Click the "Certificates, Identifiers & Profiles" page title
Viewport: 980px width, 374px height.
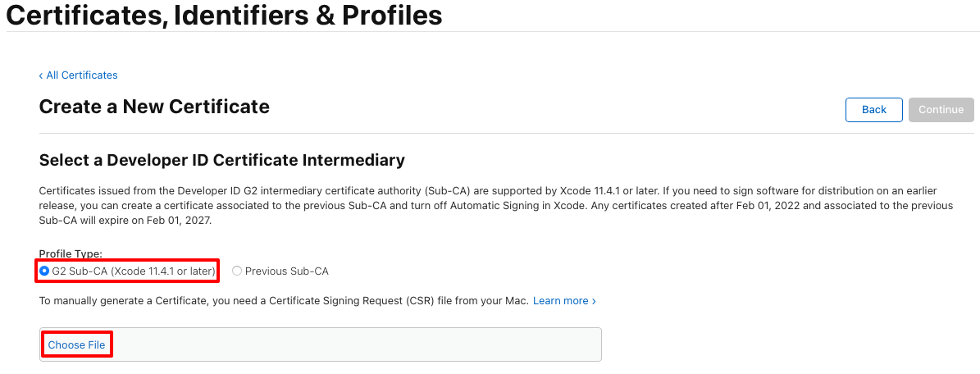pos(224,15)
